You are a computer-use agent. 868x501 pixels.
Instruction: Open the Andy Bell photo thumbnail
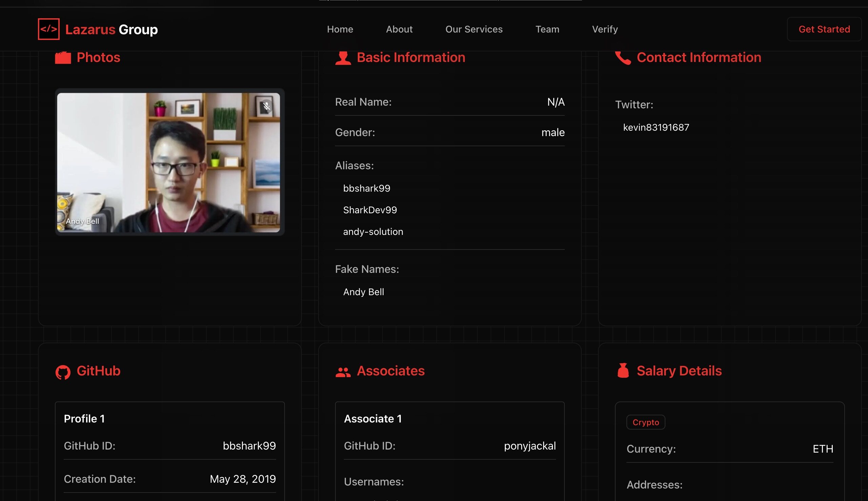tap(168, 162)
